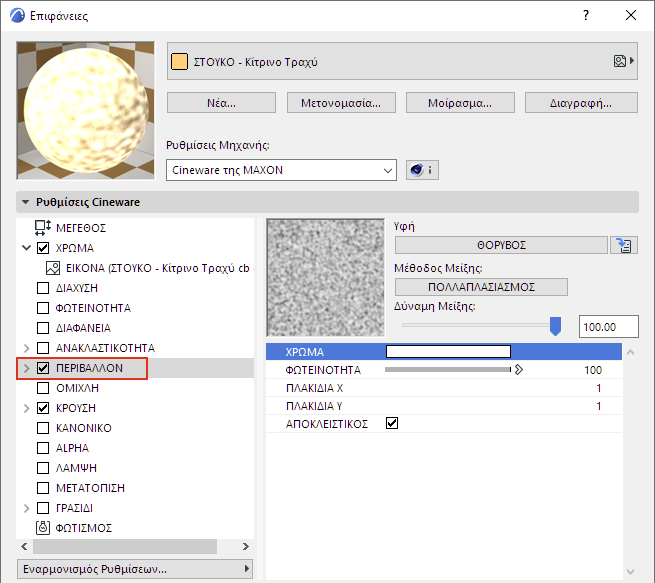
Task: Uncheck the ΧΡΩΜΑ channel checkbox
Action: 43,248
